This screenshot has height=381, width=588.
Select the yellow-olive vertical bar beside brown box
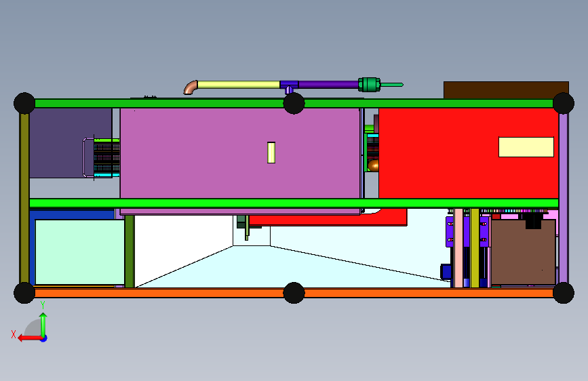(475, 248)
